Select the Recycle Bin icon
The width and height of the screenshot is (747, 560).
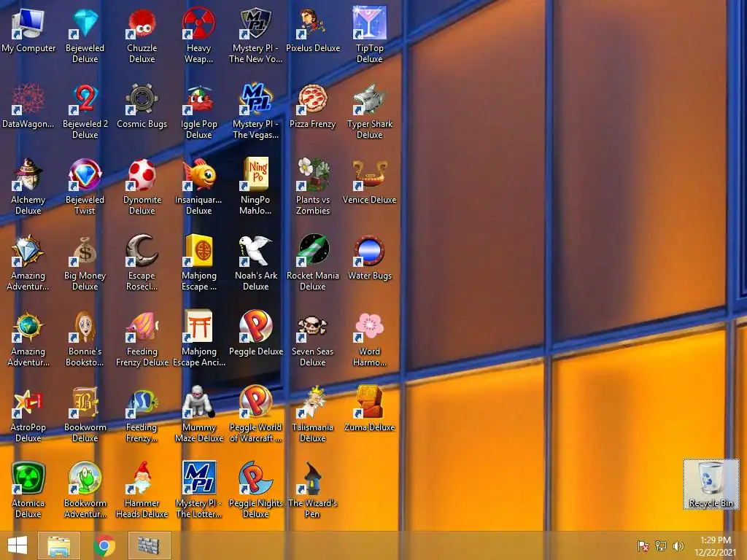coord(711,484)
